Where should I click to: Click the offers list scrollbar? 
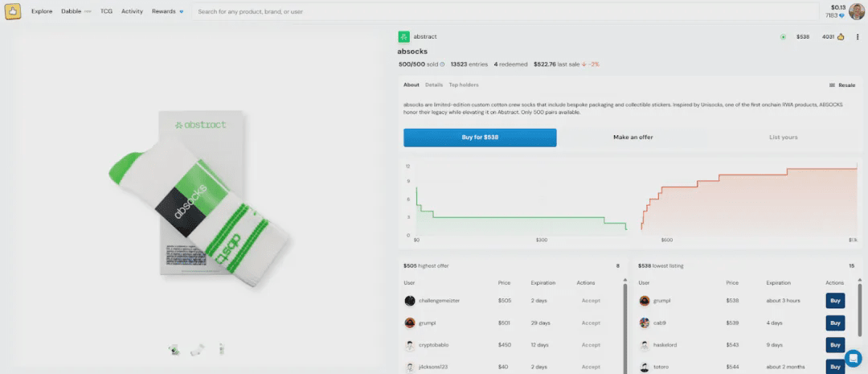(625, 329)
